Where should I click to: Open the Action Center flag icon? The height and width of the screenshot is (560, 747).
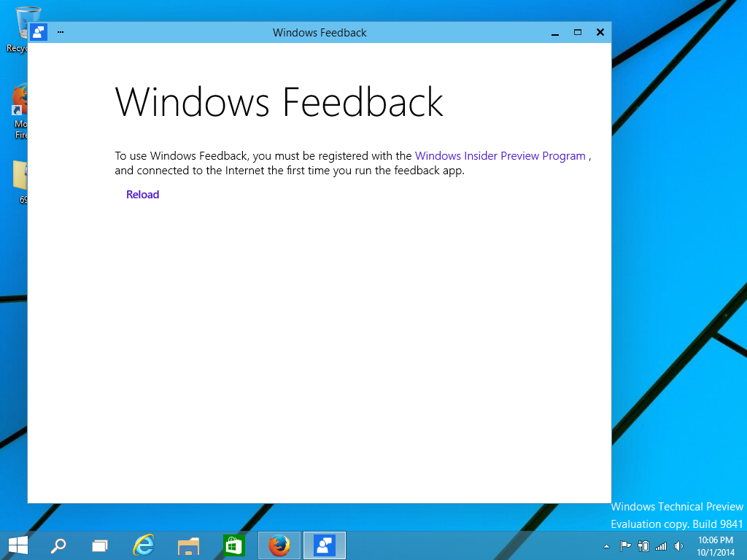[x=625, y=546]
